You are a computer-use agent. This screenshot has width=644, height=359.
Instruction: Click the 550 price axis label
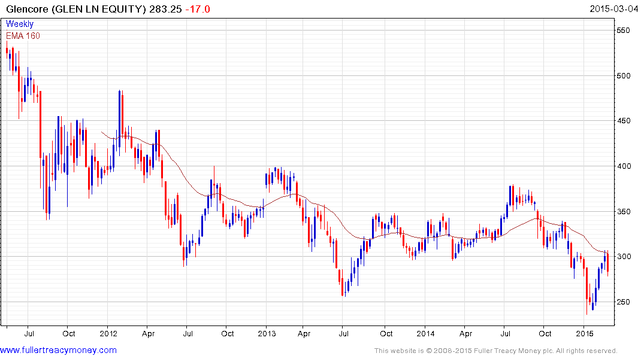coord(624,31)
